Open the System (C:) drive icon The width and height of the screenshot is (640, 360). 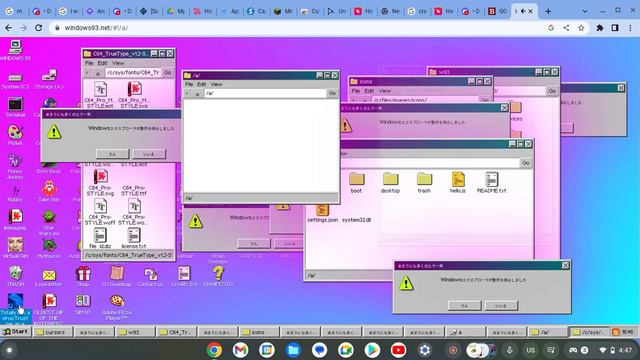[15, 81]
